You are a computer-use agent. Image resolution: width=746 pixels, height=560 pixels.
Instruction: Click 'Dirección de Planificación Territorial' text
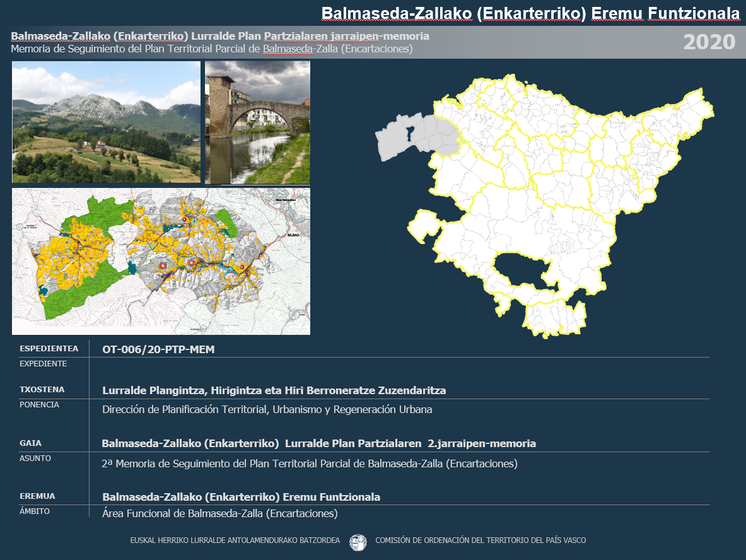pos(267,409)
